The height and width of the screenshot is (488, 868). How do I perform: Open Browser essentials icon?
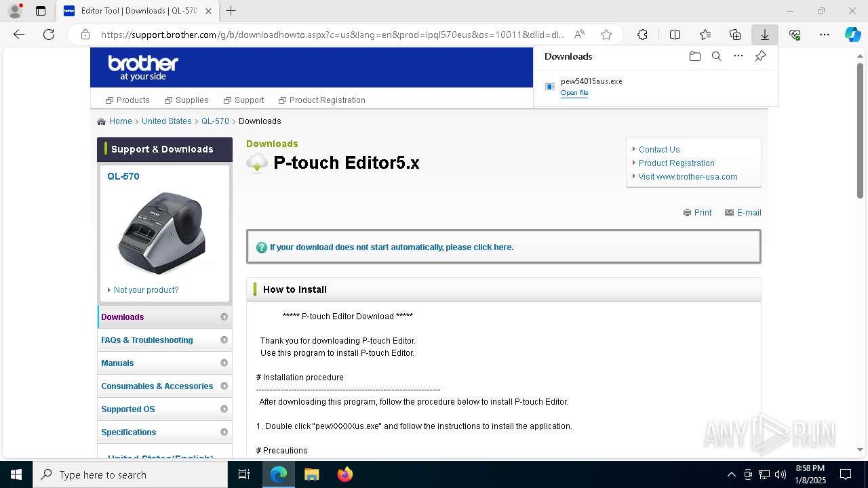[795, 35]
